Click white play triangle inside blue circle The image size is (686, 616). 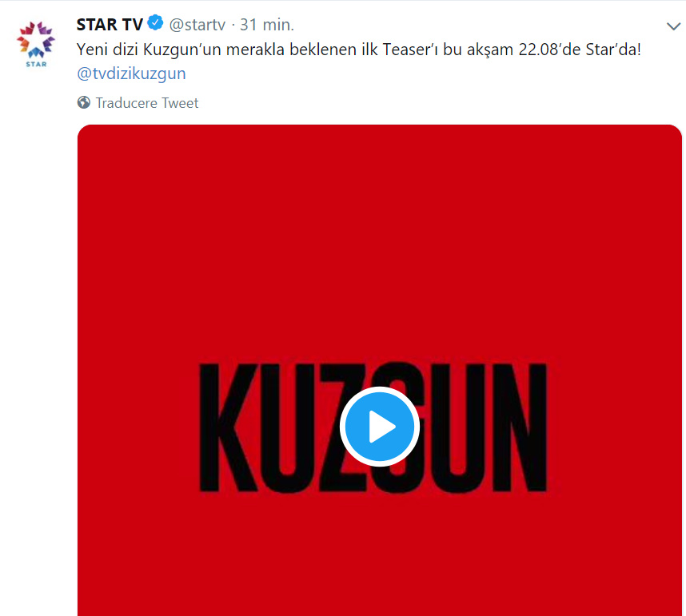pos(382,427)
